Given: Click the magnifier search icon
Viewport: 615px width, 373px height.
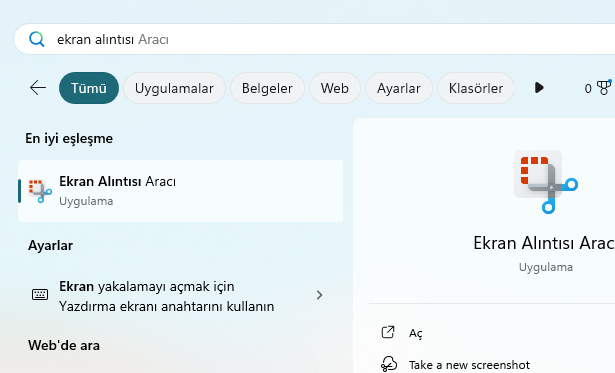Looking at the screenshot, I should coord(36,39).
